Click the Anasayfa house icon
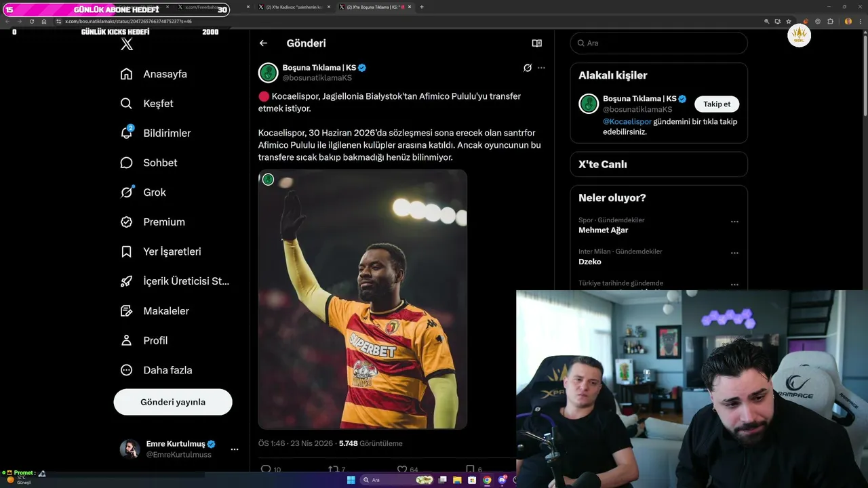Viewport: 868px width, 488px height. (126, 74)
